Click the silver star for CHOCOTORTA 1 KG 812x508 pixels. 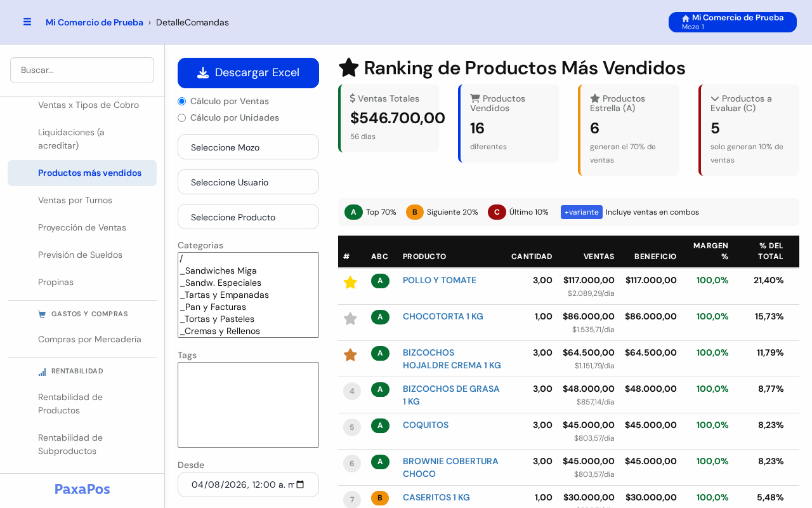coord(350,319)
